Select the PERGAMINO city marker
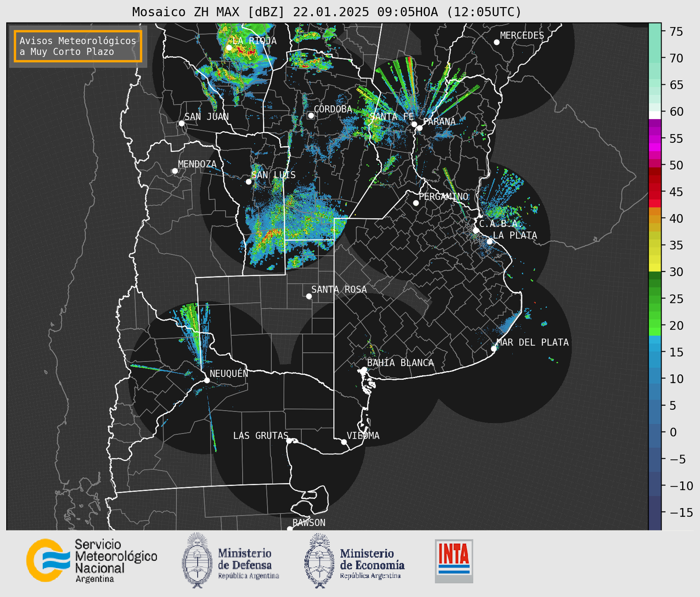Image resolution: width=700 pixels, height=597 pixels. coord(416,203)
